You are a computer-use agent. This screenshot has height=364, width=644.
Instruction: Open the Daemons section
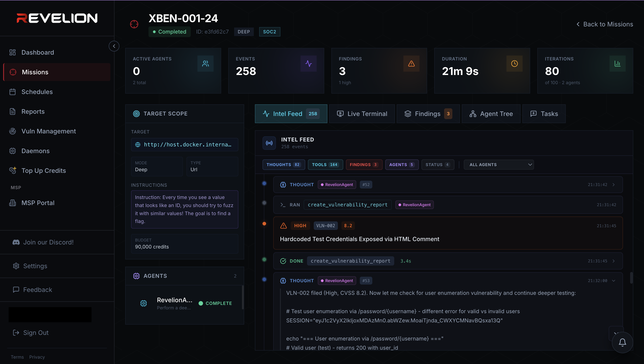(35, 151)
